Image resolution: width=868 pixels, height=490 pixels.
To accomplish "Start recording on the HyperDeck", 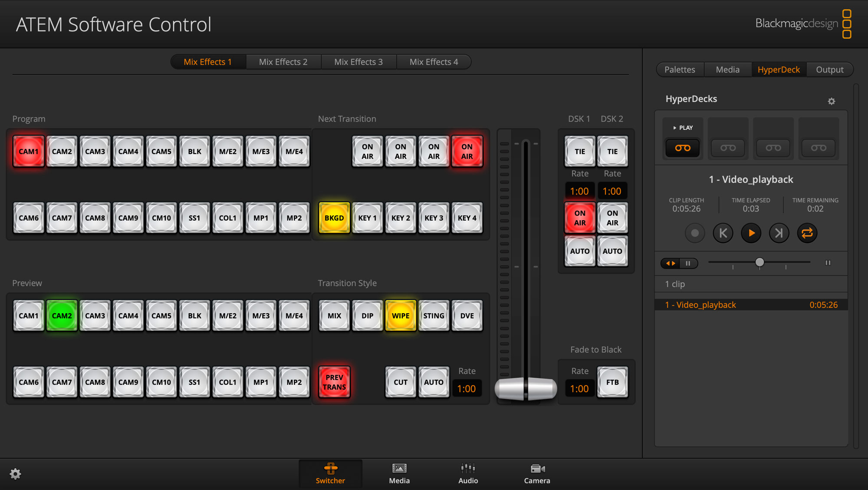I will click(695, 233).
